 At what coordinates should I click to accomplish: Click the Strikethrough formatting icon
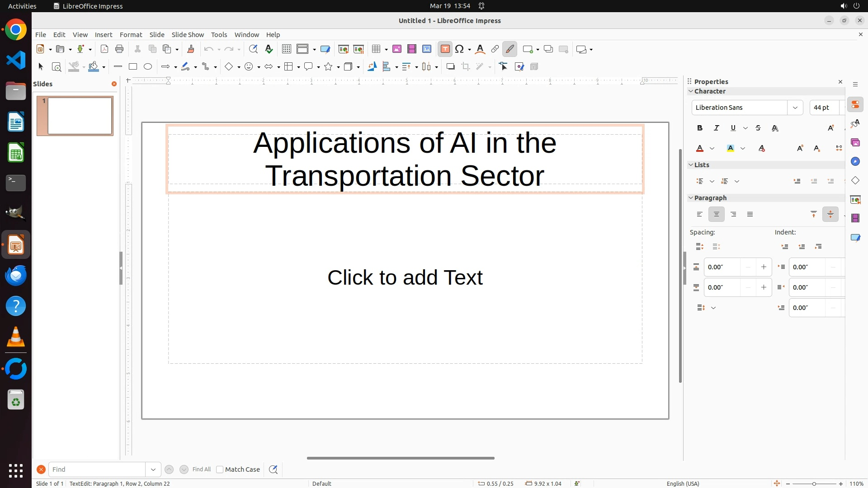758,128
